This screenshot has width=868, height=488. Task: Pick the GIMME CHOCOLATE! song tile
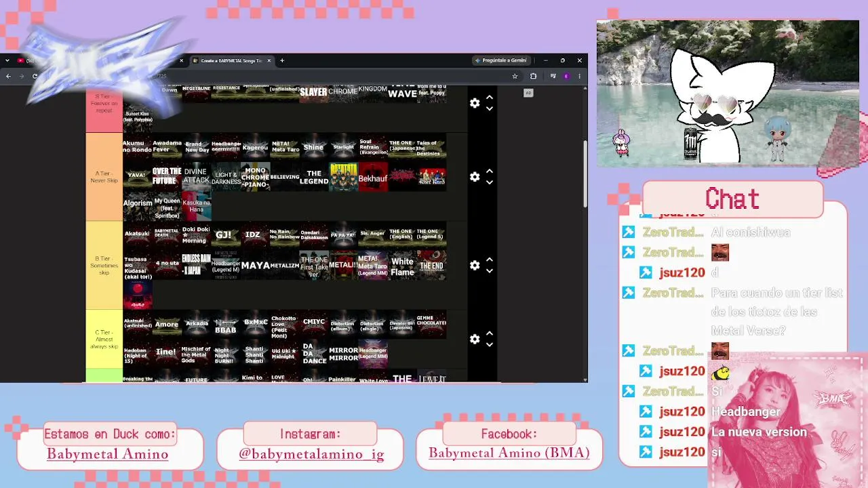(x=431, y=324)
